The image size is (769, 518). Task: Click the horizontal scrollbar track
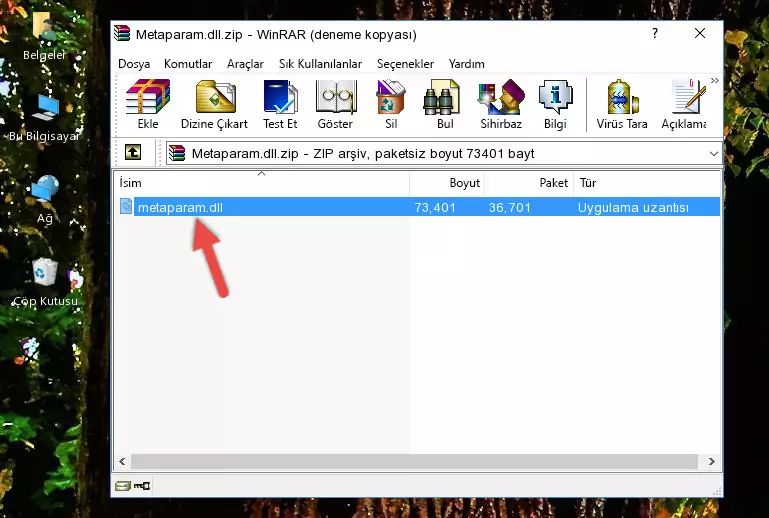(414, 461)
